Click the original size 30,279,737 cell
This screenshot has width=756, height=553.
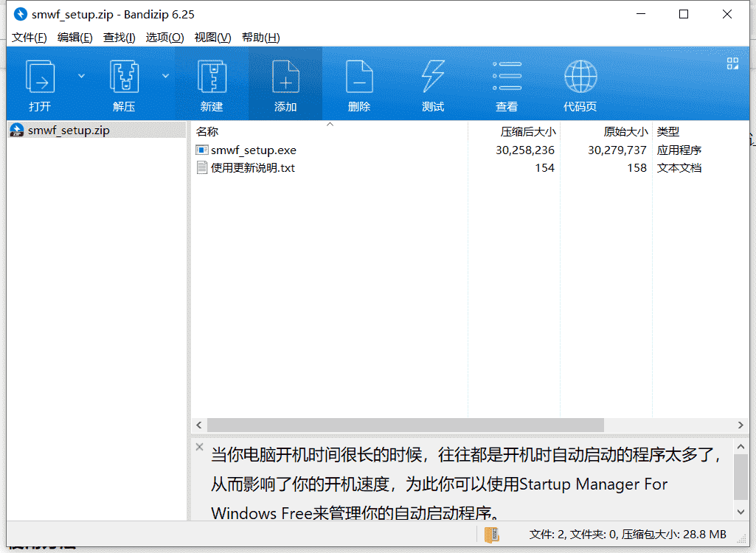tap(617, 150)
